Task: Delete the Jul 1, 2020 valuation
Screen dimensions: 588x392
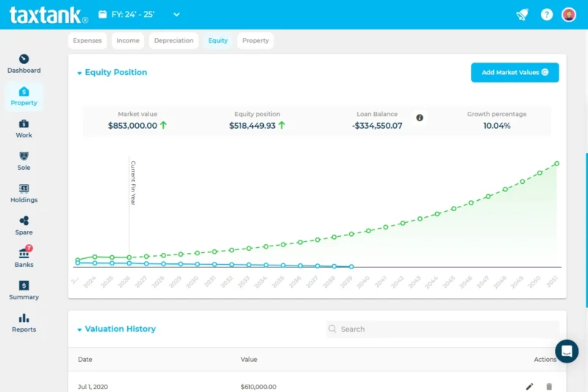Action: pyautogui.click(x=548, y=386)
